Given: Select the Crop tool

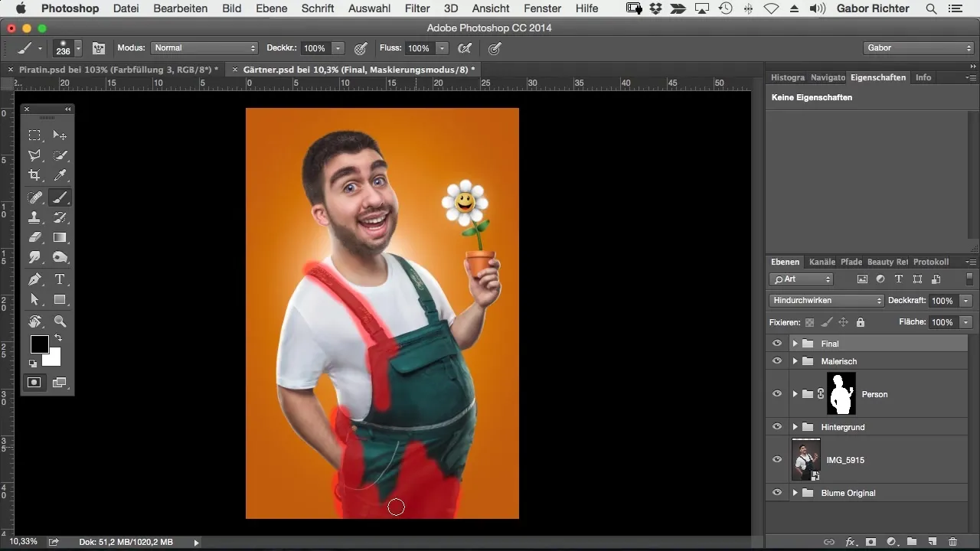Looking at the screenshot, I should pos(34,175).
